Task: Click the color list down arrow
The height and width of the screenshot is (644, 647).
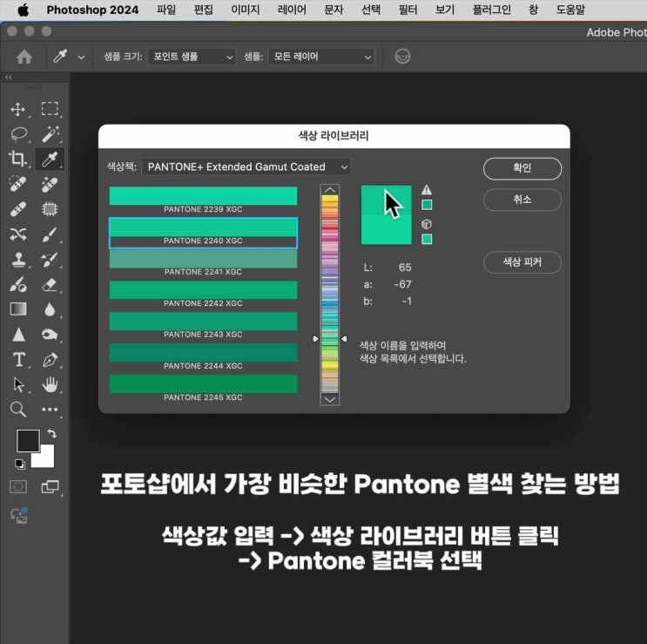Action: coord(330,399)
